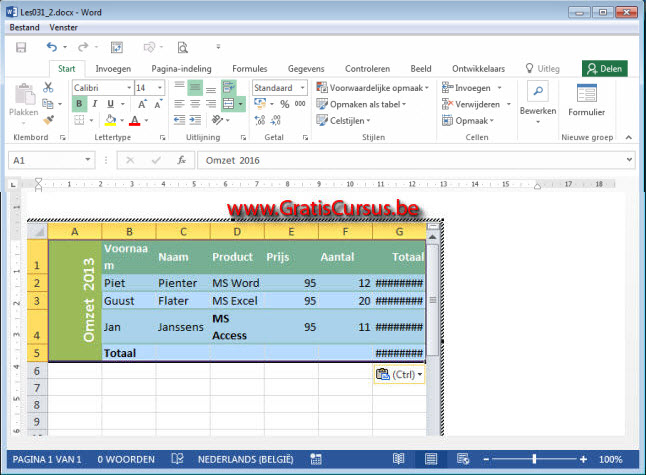
Task: Open the Standaard number format dropdown
Action: (x=303, y=88)
